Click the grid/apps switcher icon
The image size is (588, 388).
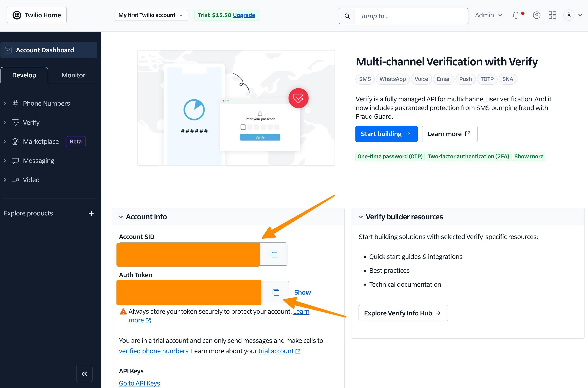click(552, 15)
